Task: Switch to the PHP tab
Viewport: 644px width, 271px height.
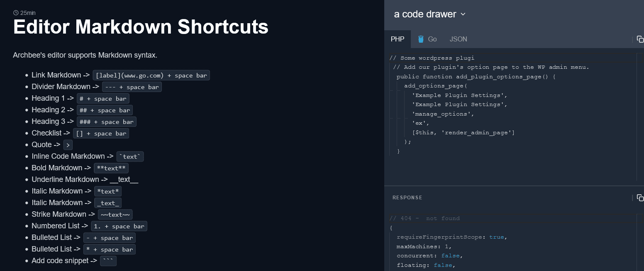Action: (398, 39)
